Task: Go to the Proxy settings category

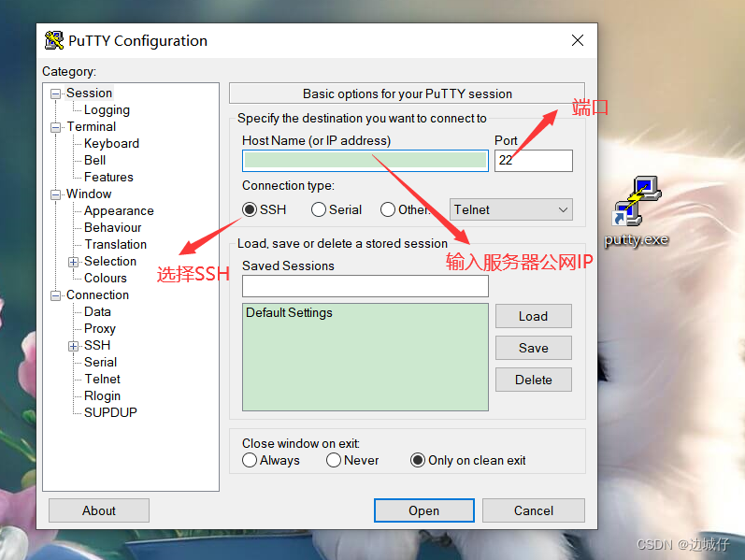Action: [100, 328]
